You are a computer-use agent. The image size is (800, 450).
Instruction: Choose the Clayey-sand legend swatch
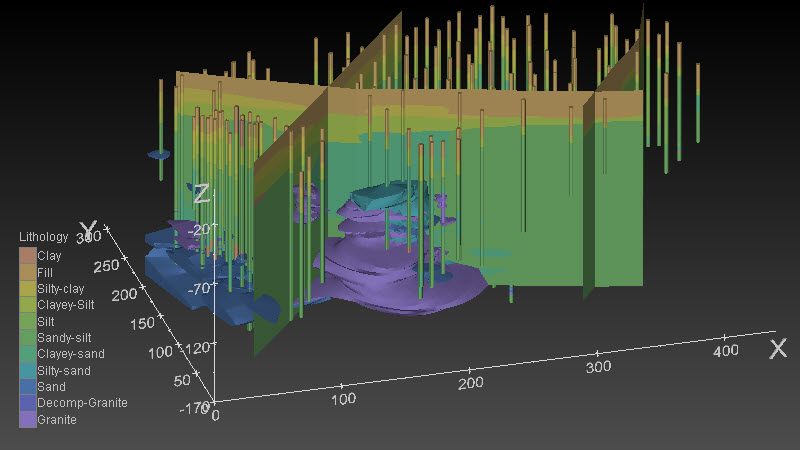pyautogui.click(x=27, y=354)
